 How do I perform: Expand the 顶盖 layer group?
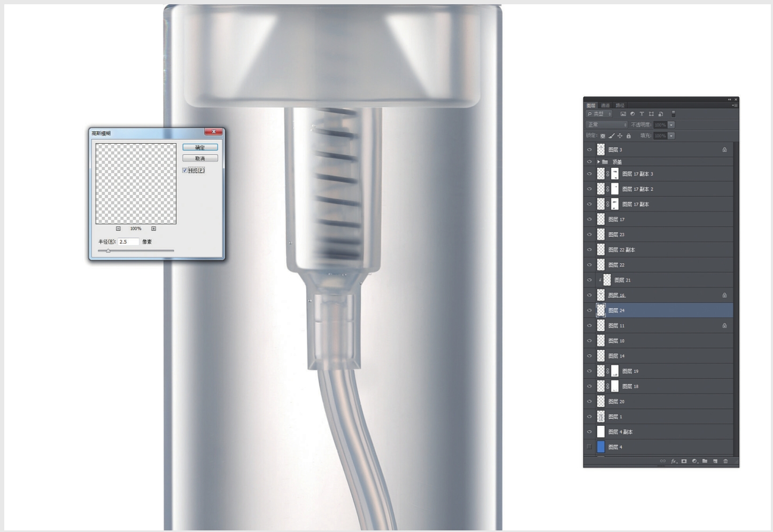598,162
